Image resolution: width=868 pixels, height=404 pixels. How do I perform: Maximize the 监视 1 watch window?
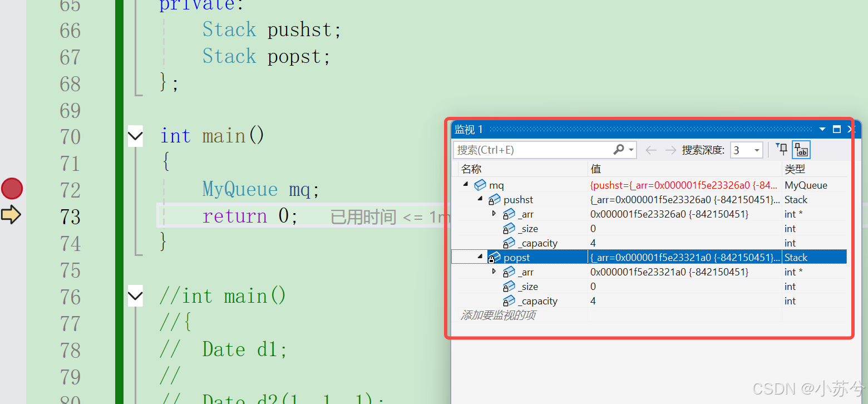tap(836, 130)
